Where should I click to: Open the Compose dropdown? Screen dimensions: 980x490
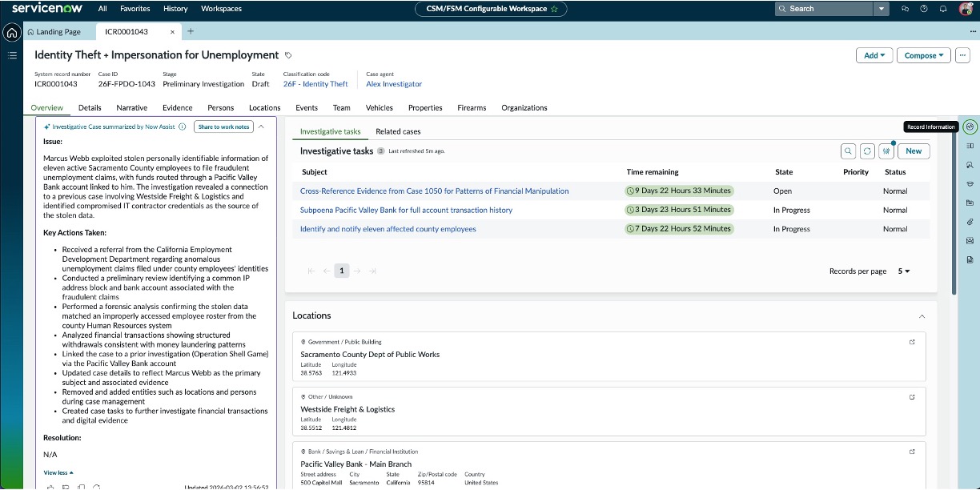pos(923,55)
